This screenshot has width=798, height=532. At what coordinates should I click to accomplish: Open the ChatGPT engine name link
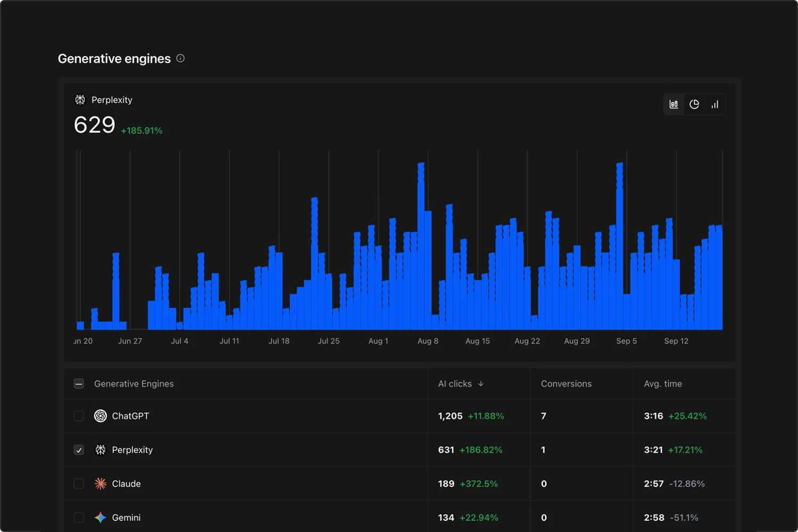tap(130, 416)
